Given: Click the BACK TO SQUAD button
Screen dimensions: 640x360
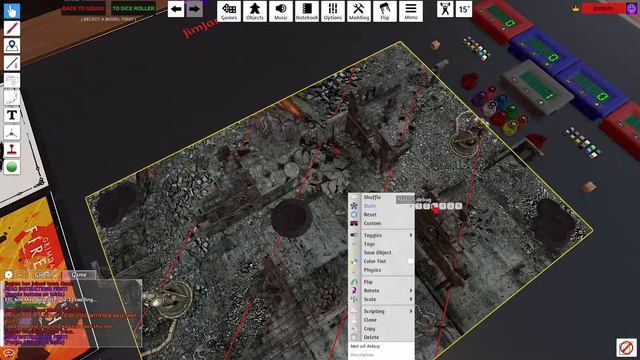Looking at the screenshot, I should tap(84, 8).
